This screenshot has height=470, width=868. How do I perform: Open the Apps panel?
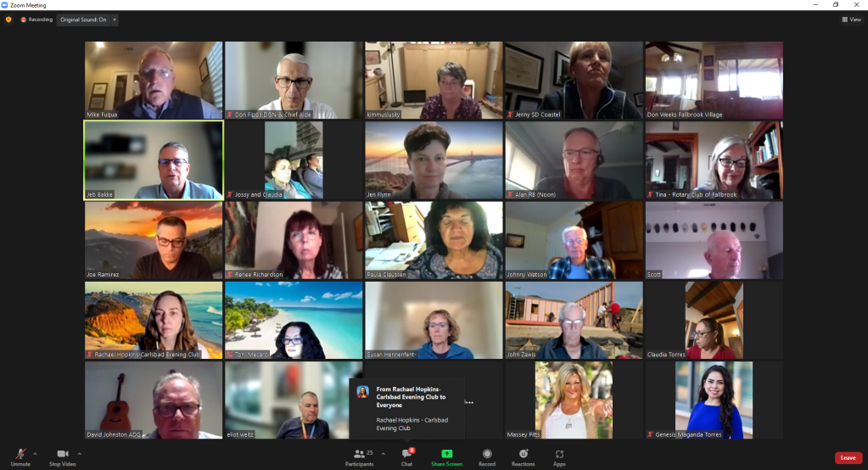[559, 457]
